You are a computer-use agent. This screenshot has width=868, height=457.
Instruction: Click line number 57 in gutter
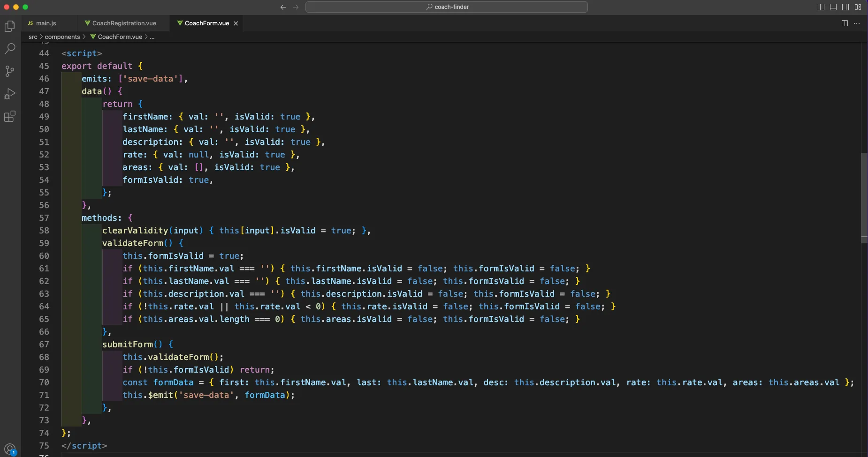pos(44,218)
